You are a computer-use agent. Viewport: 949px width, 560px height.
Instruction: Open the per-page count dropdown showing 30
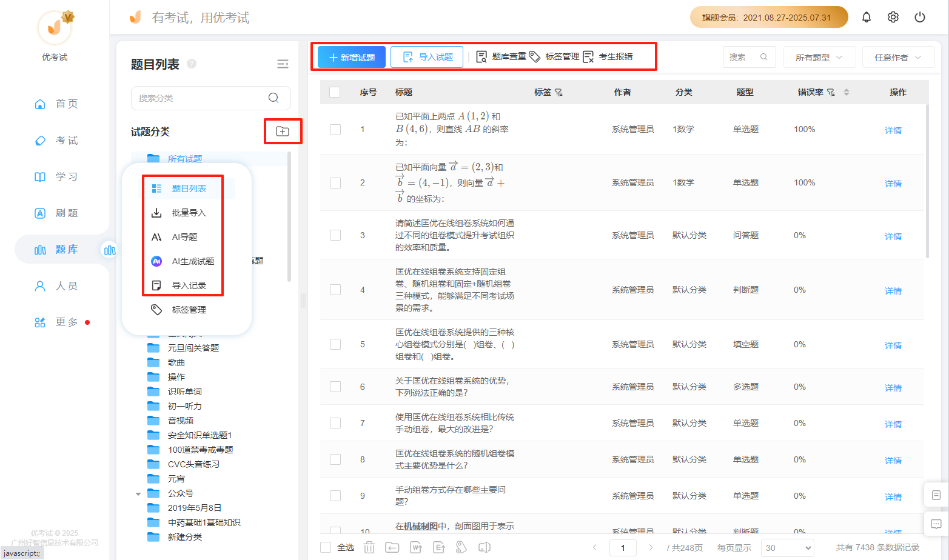point(787,547)
